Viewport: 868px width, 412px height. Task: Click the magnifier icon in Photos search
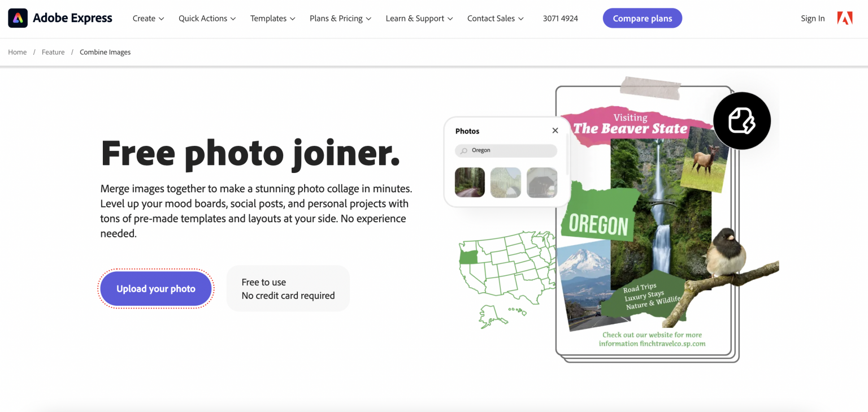click(464, 151)
